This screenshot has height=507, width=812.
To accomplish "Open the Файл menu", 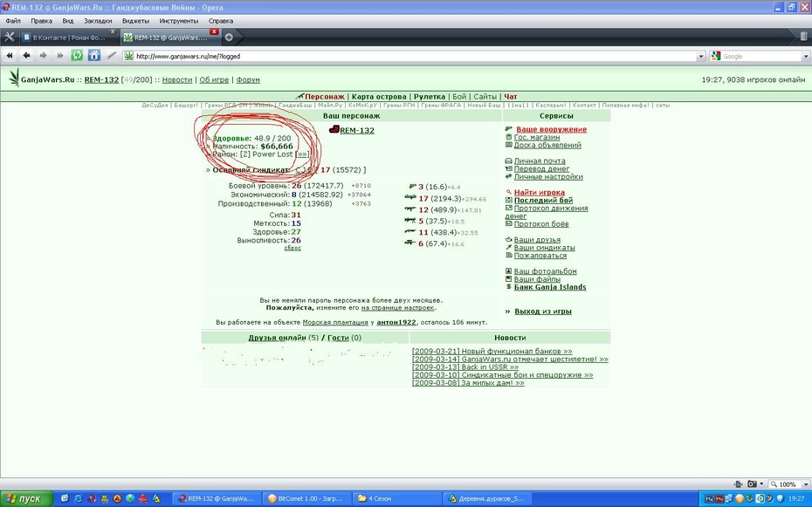I will 13,21.
